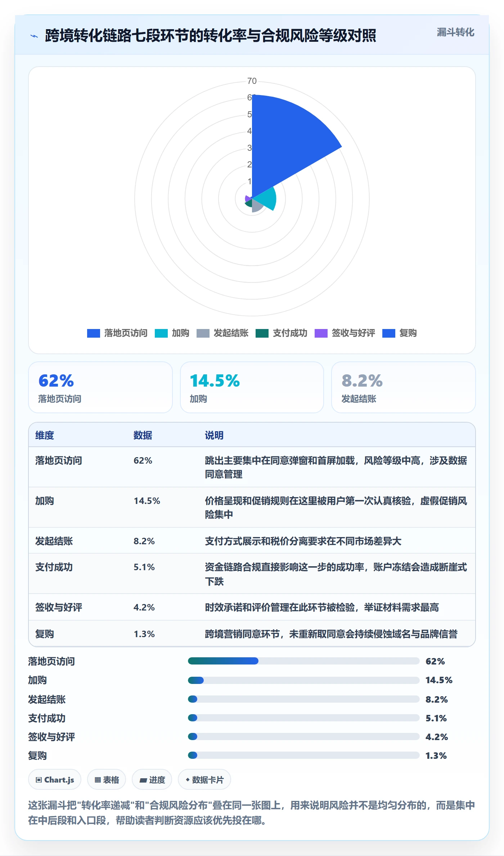Click the 维度 column header

click(x=45, y=435)
